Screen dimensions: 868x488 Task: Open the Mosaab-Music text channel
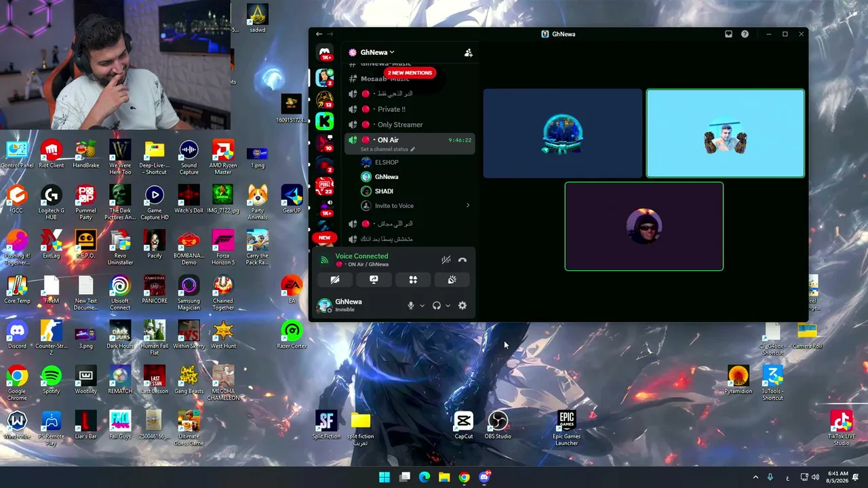tap(384, 79)
